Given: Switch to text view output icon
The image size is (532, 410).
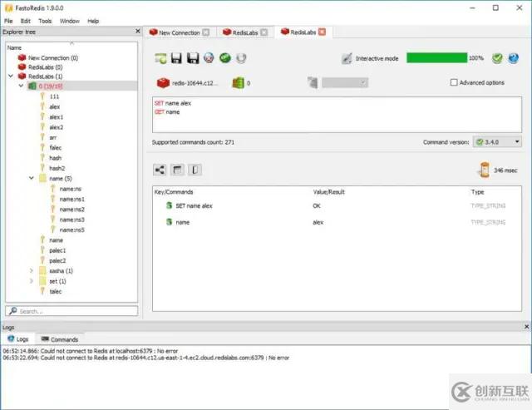Looking at the screenshot, I should [195, 170].
